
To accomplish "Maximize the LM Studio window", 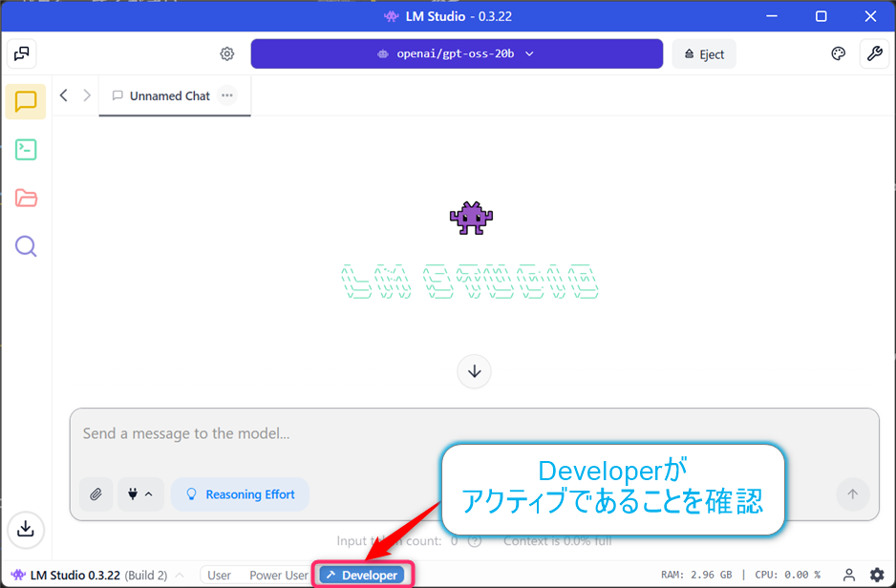I will (821, 16).
